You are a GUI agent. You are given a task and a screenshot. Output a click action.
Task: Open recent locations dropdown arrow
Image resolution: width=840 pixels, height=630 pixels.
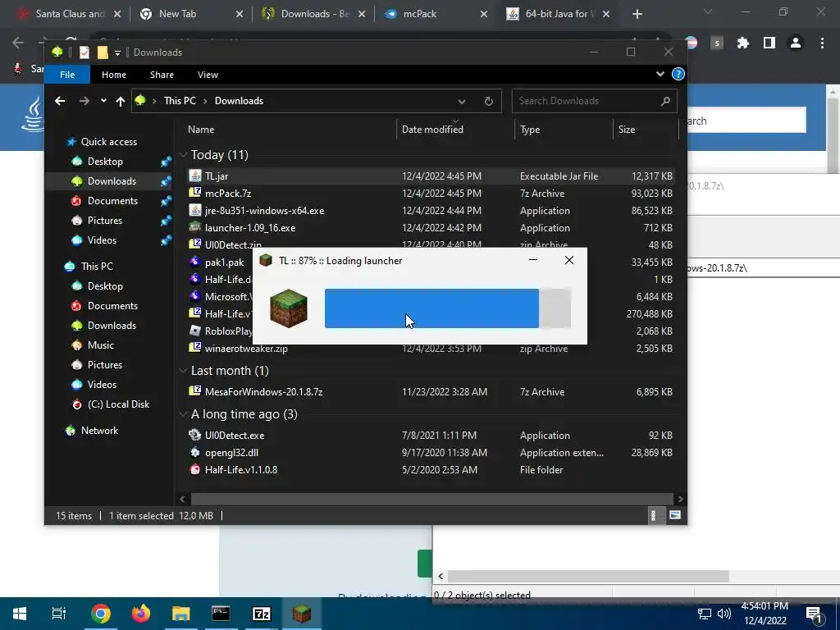pos(103,101)
